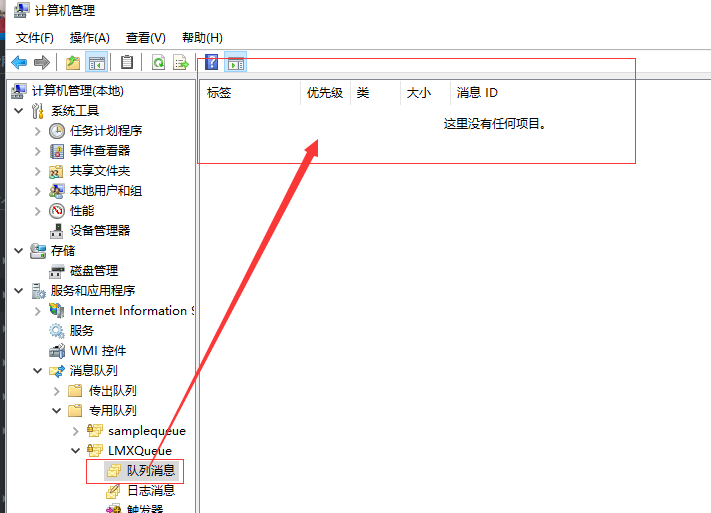The image size is (711, 513).
Task: Click the WMI Control icon
Action: (x=57, y=351)
